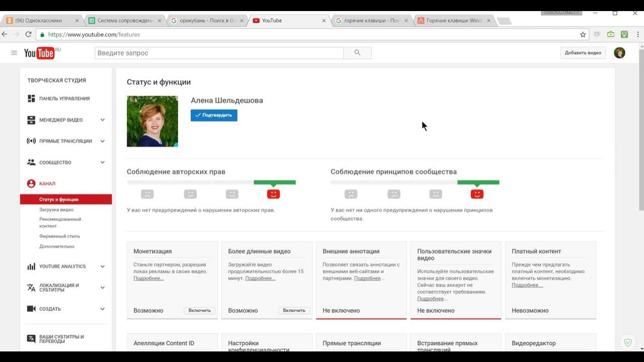The image size is (644, 362).
Task: Click the Канал red person icon
Action: pos(31,184)
